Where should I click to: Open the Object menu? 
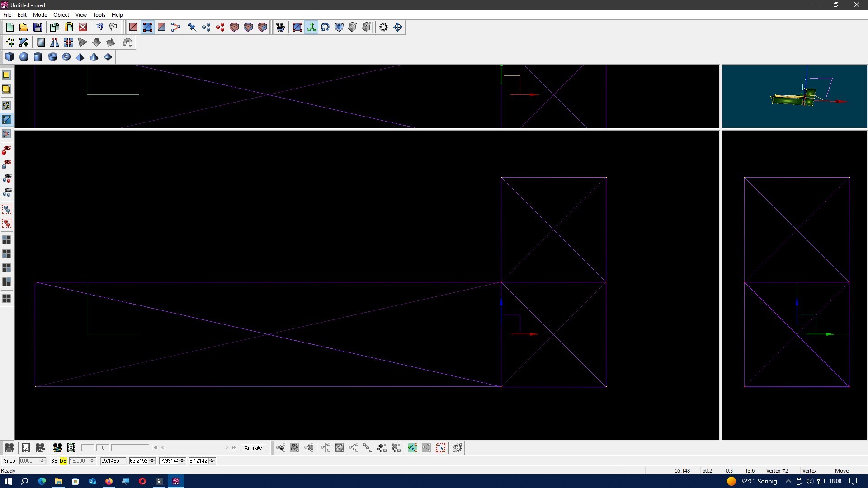point(61,15)
